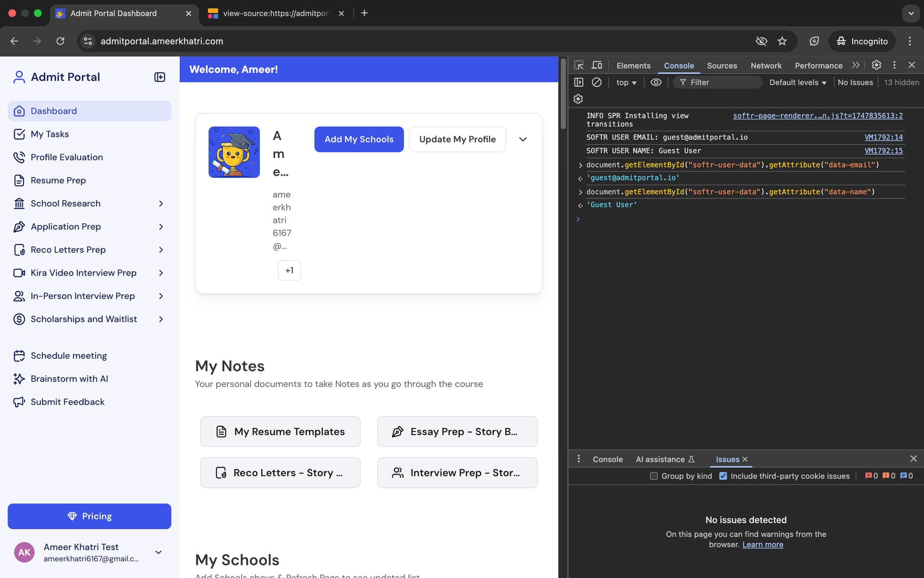Viewport: 924px width, 578px height.
Task: Expand the profile card chevron
Action: point(523,139)
